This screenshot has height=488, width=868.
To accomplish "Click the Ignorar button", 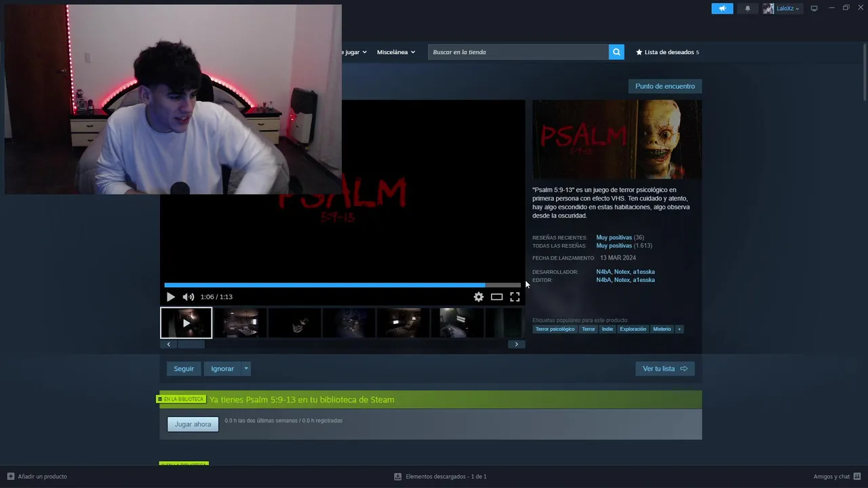I will pos(222,369).
